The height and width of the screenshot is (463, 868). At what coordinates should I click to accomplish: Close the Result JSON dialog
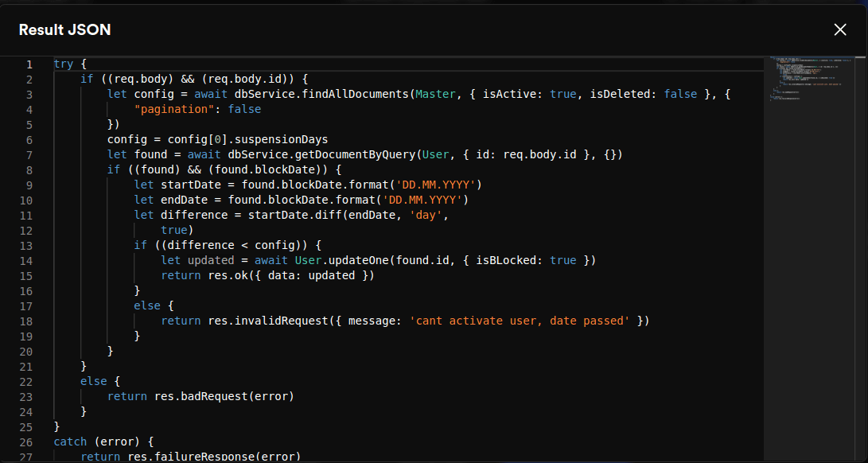[x=840, y=29]
